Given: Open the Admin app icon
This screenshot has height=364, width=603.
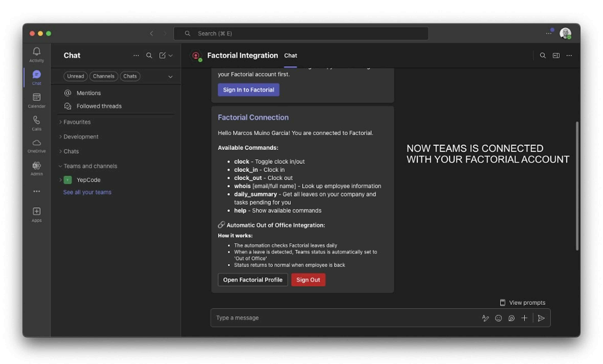Looking at the screenshot, I should point(36,166).
